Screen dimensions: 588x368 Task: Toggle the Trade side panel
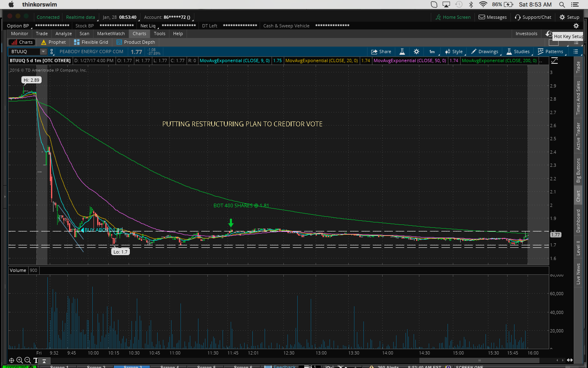point(578,67)
